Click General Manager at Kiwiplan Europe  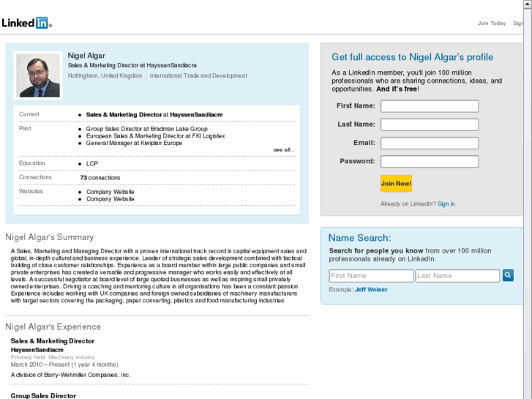click(x=134, y=143)
